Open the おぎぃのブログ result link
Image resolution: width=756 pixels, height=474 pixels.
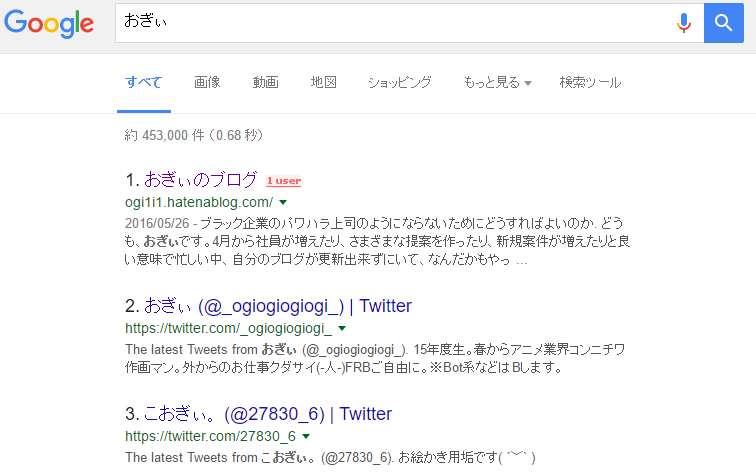click(x=201, y=179)
